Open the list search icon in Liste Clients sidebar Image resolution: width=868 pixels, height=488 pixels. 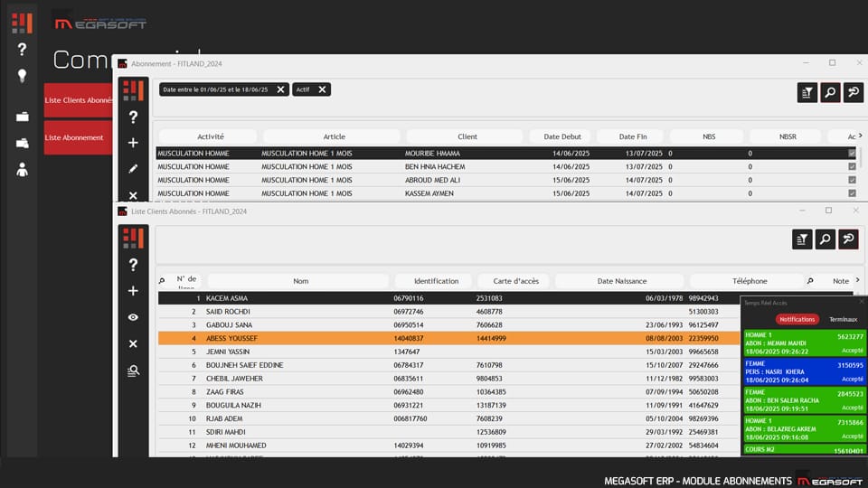(133, 371)
